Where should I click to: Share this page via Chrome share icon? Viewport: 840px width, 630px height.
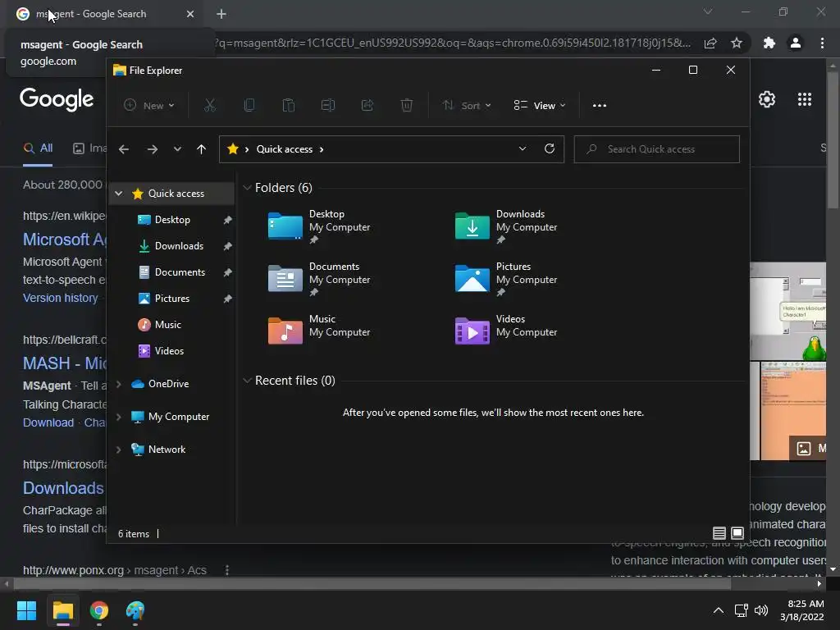710,43
